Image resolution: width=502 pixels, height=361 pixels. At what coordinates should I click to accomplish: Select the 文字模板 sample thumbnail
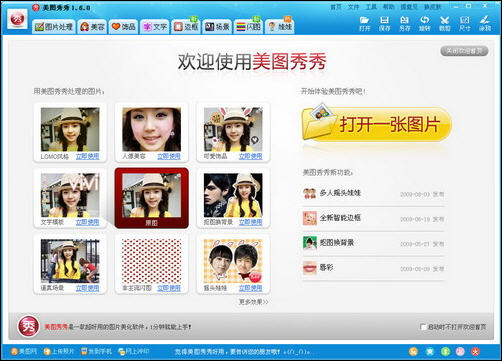click(x=70, y=195)
